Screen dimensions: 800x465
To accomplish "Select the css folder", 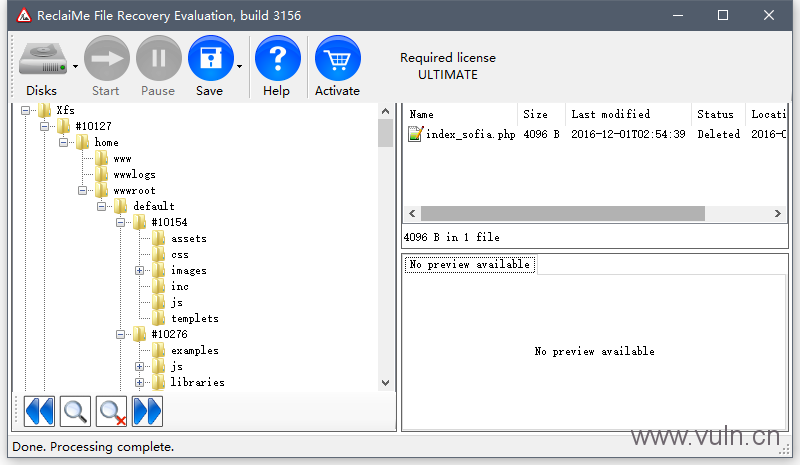I will pos(180,254).
